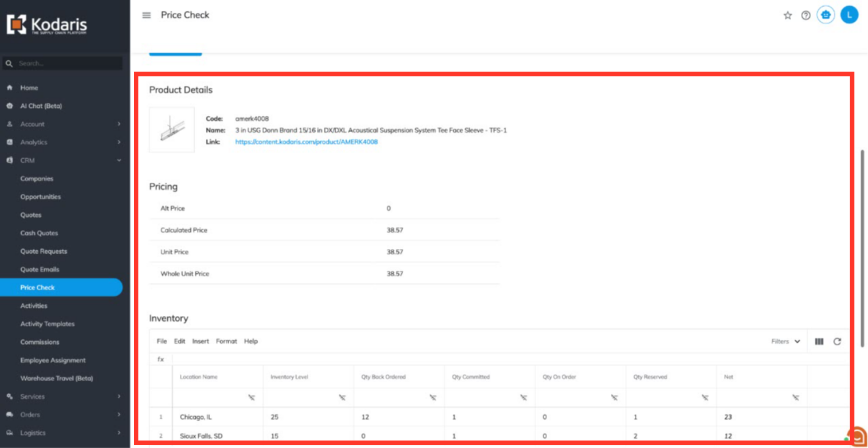Refresh the inventory grid
The image size is (868, 448).
pos(837,341)
